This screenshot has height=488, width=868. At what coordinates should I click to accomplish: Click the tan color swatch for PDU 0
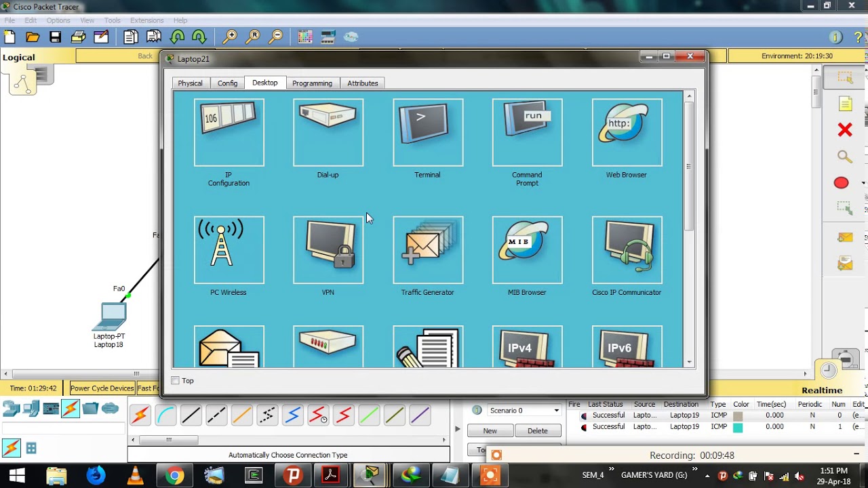click(738, 415)
